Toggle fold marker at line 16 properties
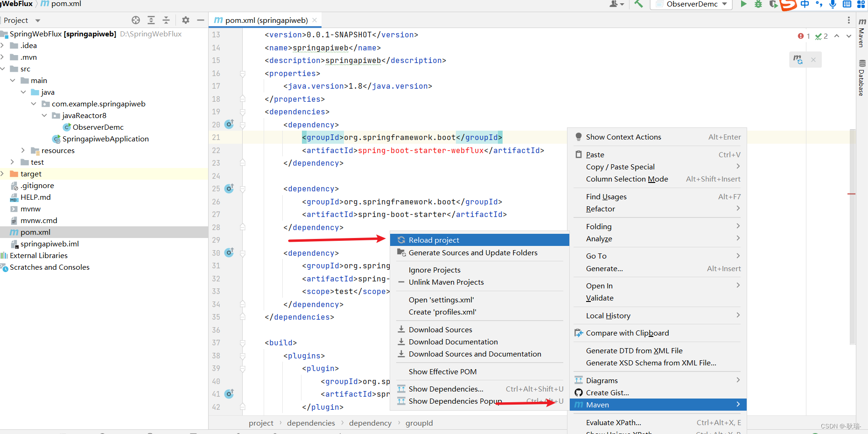The width and height of the screenshot is (868, 434). (243, 74)
